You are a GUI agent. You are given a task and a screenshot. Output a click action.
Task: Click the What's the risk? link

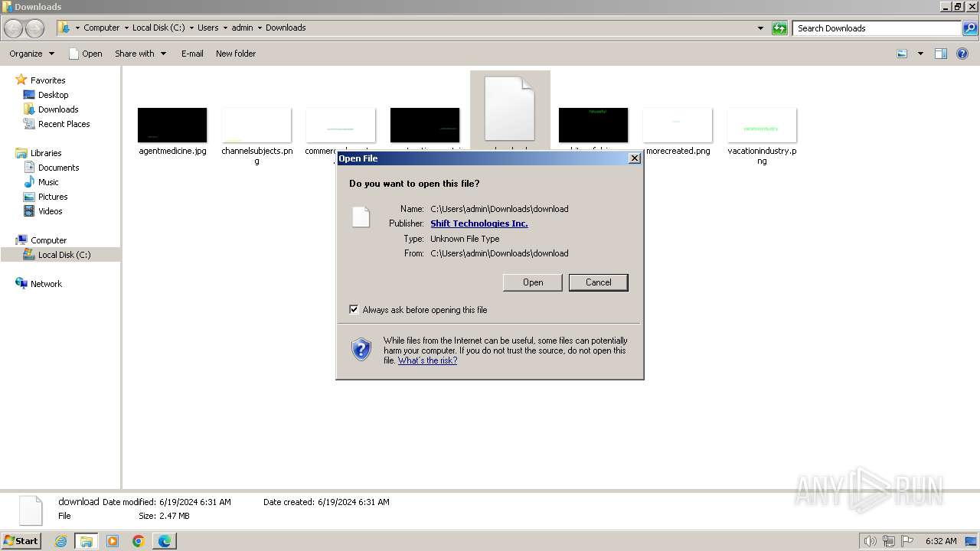427,360
